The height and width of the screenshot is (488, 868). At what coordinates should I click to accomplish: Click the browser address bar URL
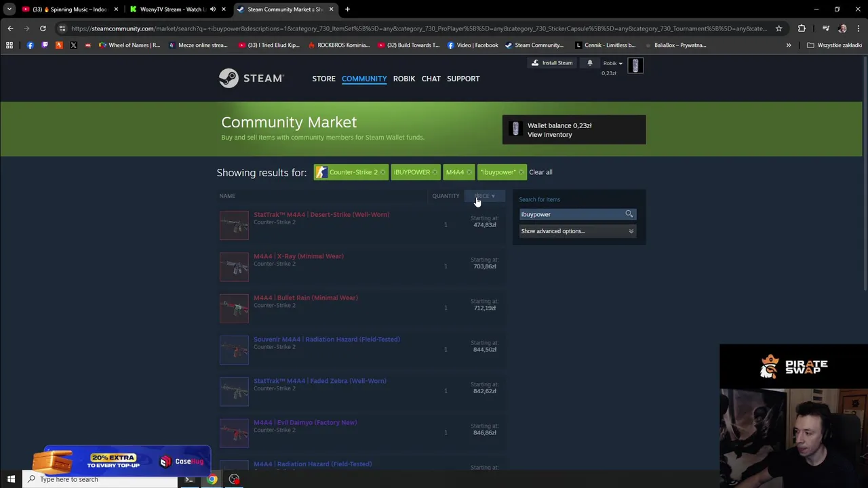click(x=419, y=28)
